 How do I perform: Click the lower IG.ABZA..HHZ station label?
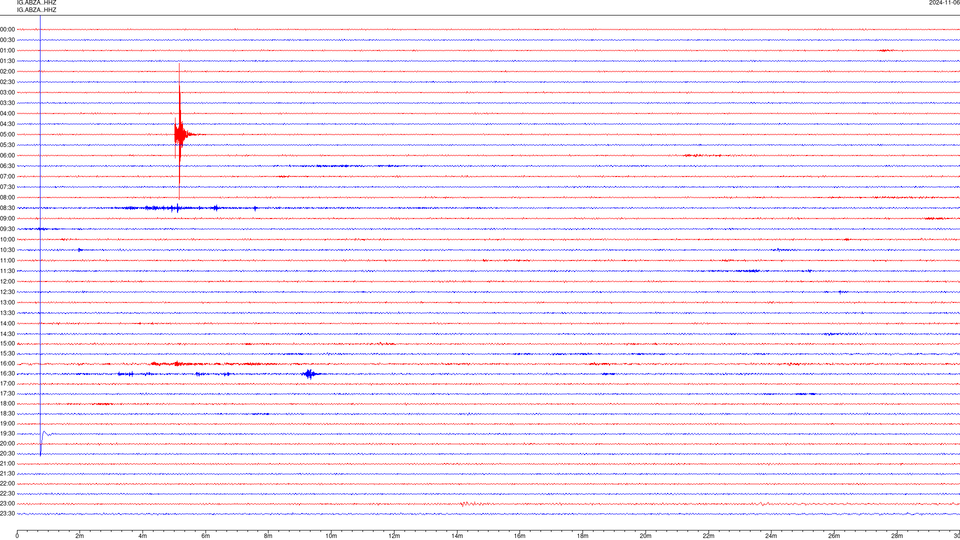click(37, 10)
